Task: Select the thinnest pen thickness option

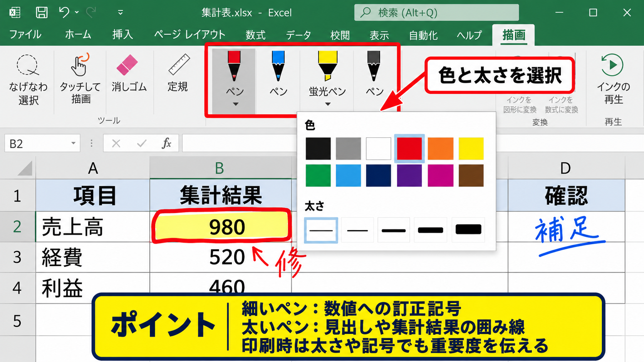Action: [x=321, y=230]
